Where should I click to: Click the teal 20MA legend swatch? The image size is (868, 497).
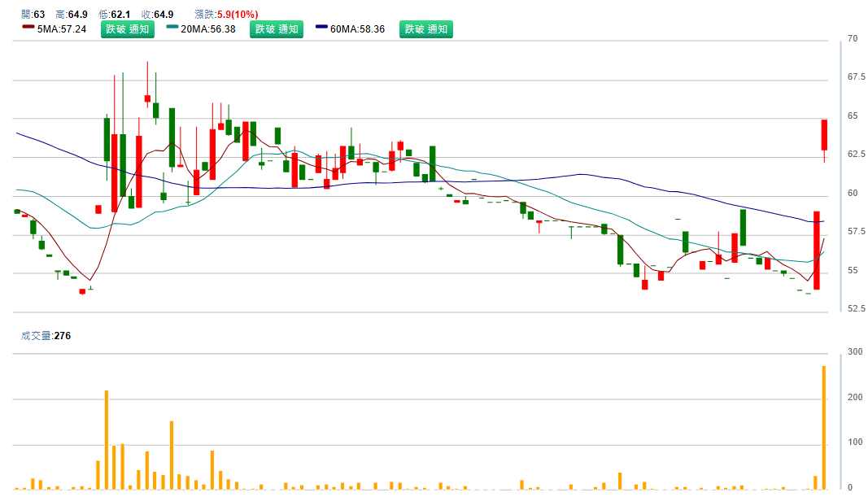pyautogui.click(x=172, y=28)
